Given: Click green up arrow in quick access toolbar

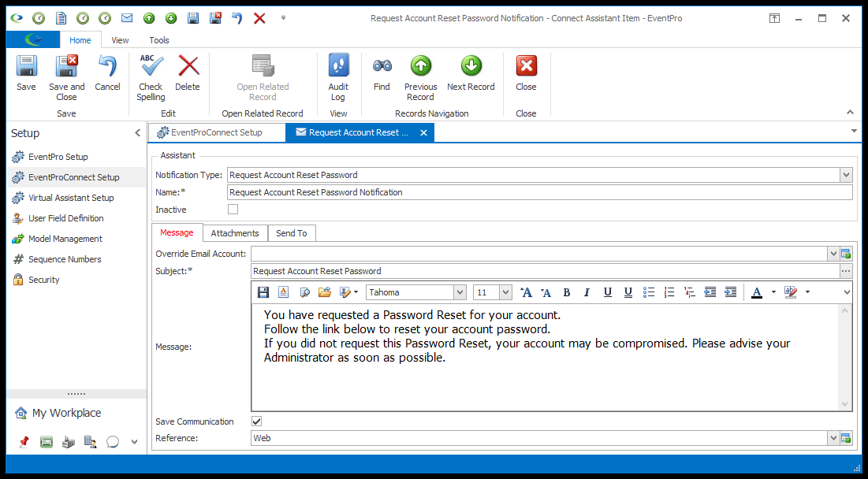Looking at the screenshot, I should coord(149,18).
